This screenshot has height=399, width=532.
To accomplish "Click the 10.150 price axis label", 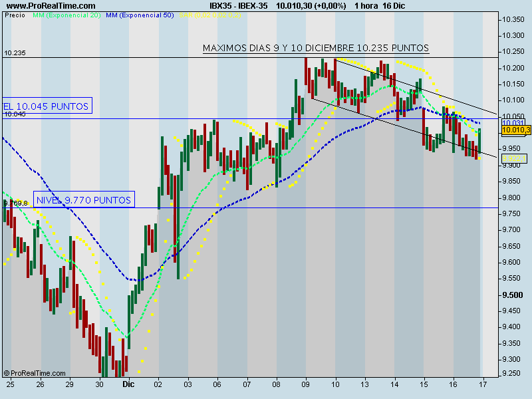I will (x=513, y=84).
